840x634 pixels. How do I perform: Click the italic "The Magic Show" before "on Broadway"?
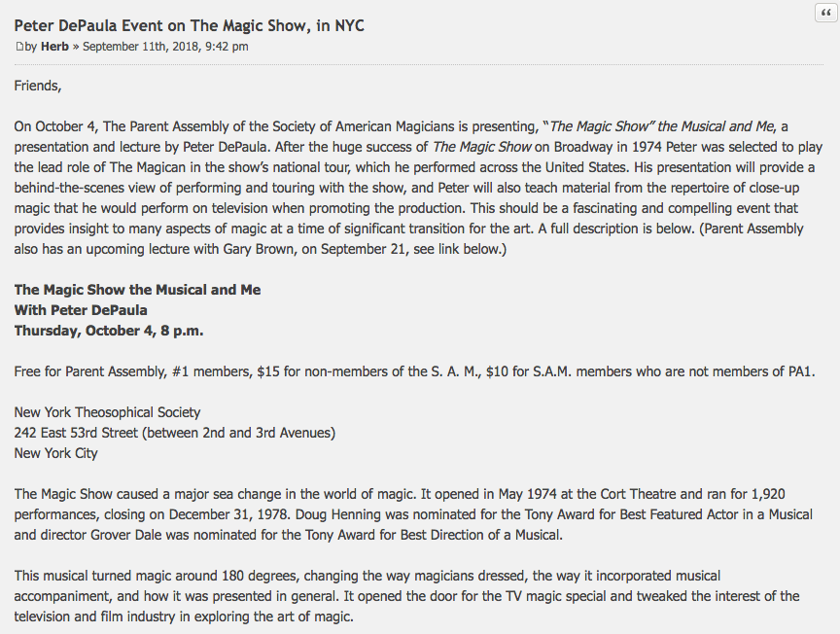[484, 147]
